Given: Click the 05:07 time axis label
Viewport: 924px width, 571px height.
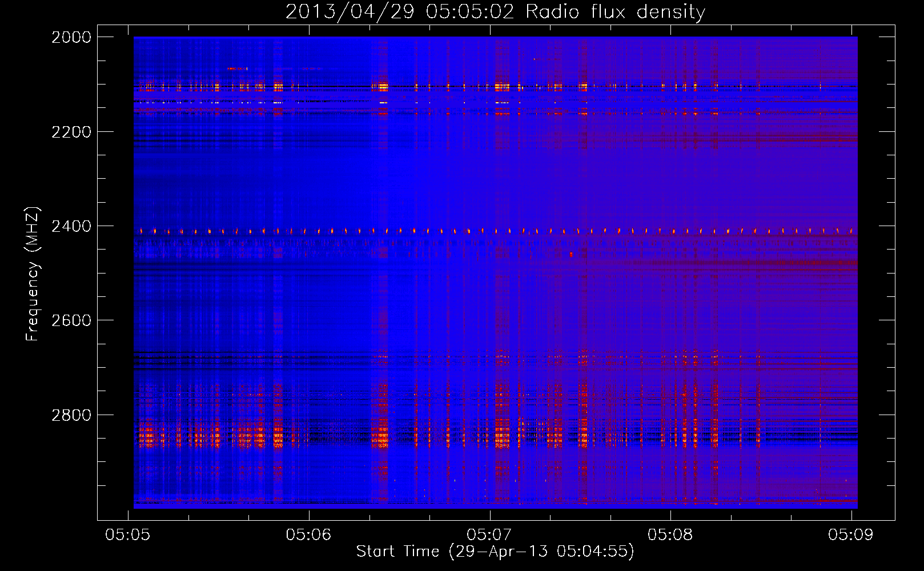Looking at the screenshot, I should (489, 534).
